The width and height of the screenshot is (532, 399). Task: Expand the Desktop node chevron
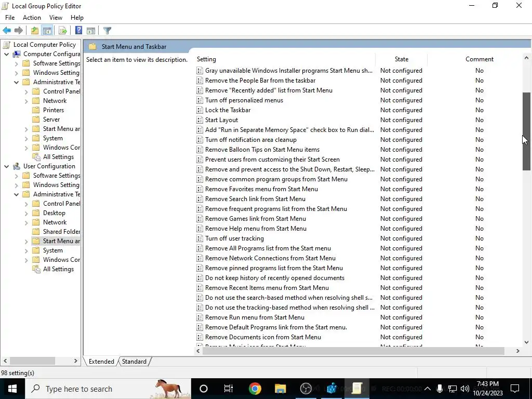pos(26,214)
